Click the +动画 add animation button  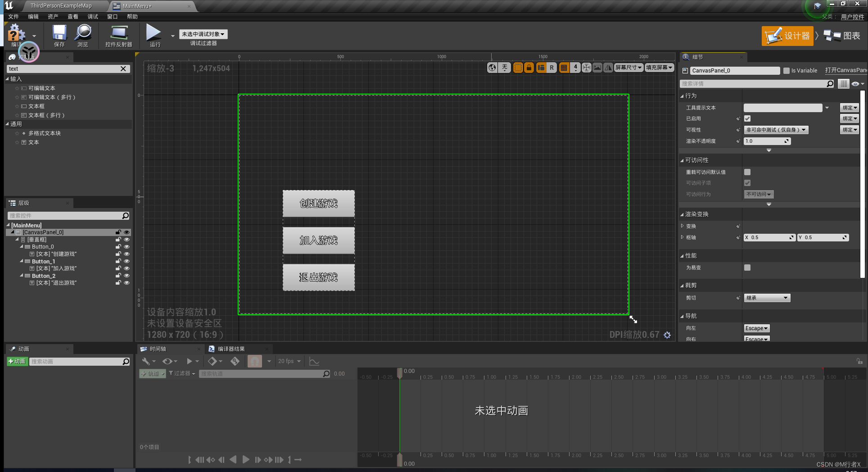(x=17, y=362)
